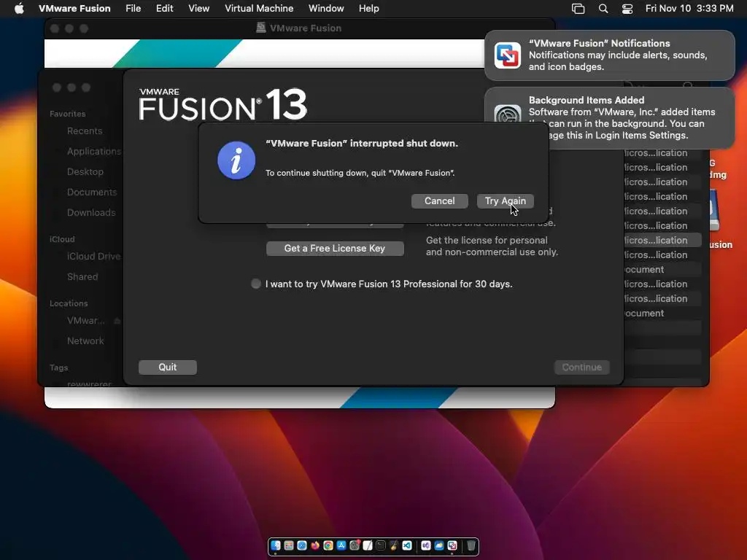Select the 30-day Professional trial radio button
Viewport: 747px width, 560px height.
[256, 284]
